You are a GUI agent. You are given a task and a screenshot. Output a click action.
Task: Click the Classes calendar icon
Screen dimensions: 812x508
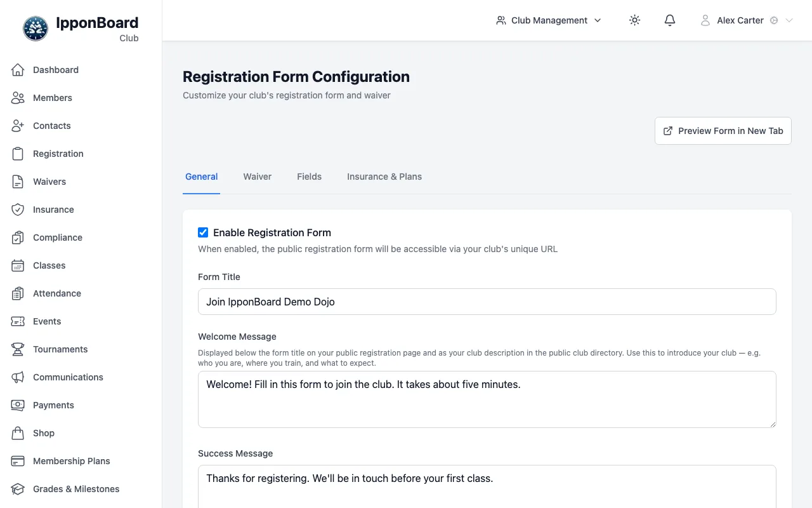click(18, 265)
